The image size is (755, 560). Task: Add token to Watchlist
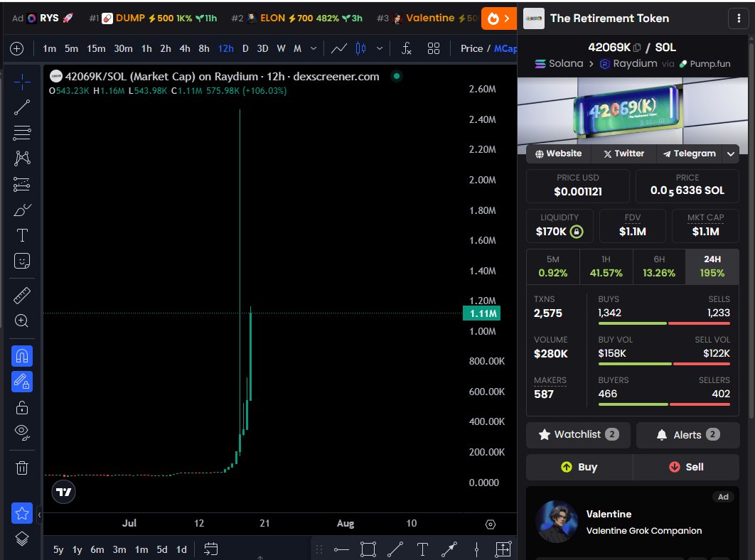click(x=578, y=435)
